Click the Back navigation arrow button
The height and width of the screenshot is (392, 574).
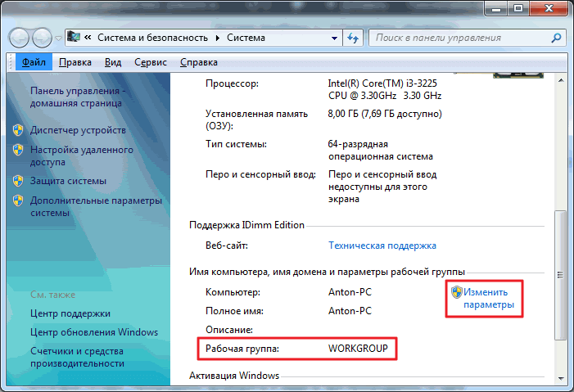tap(19, 38)
